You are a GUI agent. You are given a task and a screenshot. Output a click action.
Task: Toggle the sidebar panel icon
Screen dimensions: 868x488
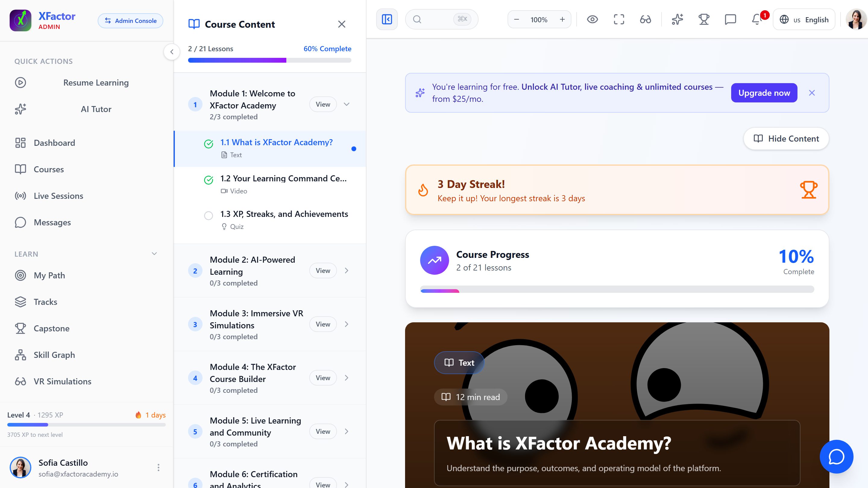(387, 20)
